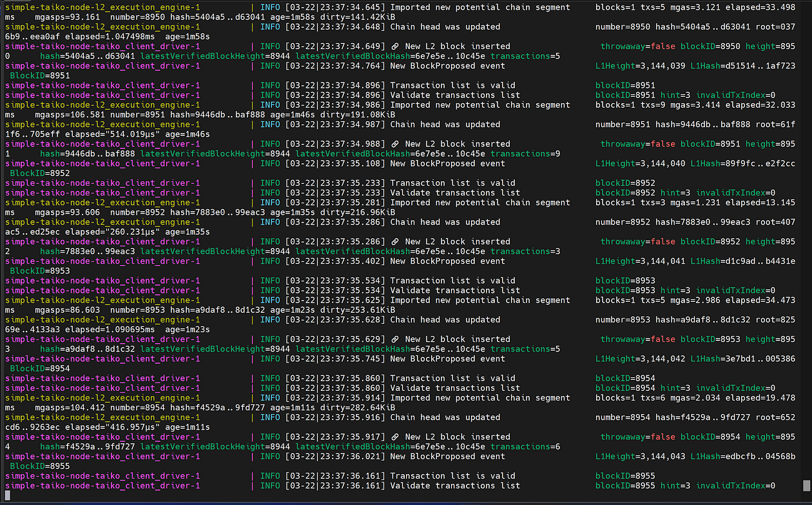
Task: Click L1Height=3,144,043
Action: click(641, 456)
